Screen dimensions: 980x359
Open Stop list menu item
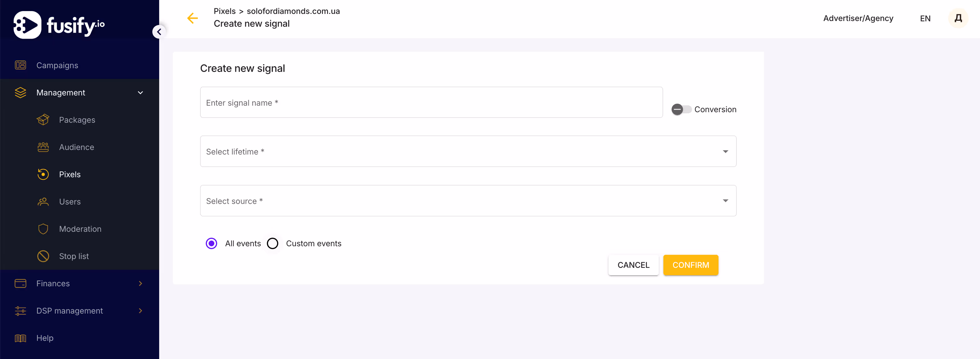pos(74,256)
